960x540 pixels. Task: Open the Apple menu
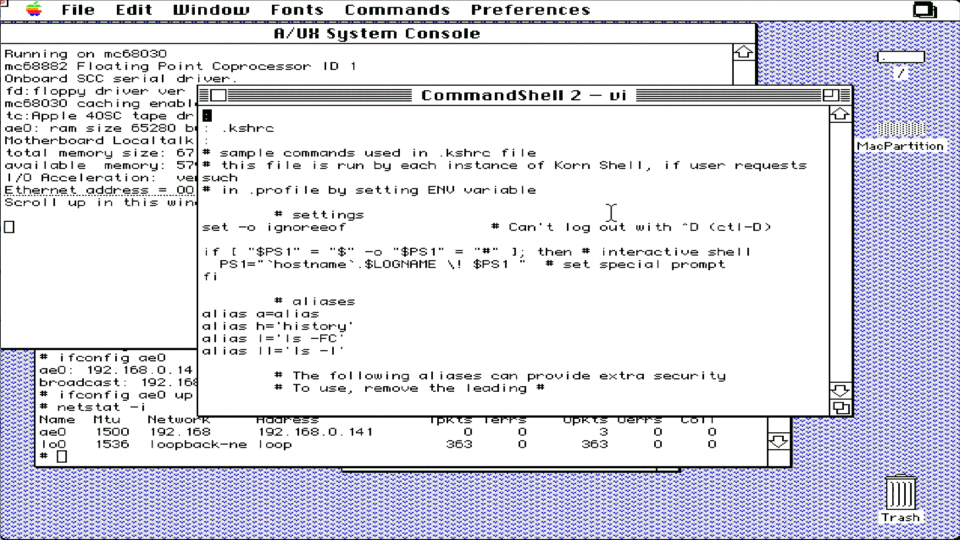coord(34,9)
